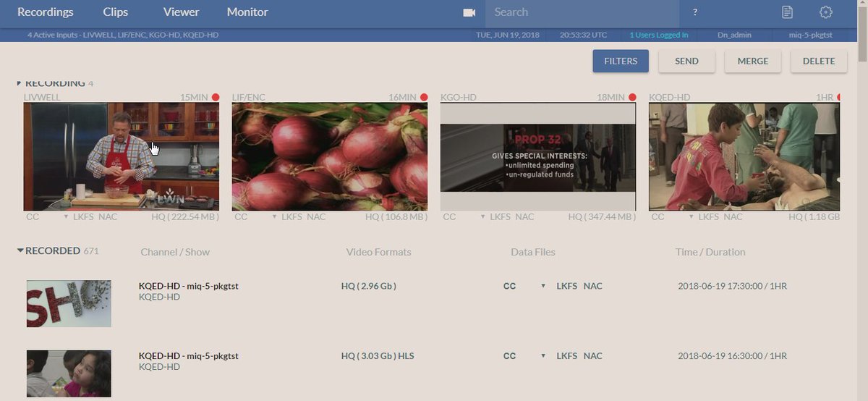Open the Monitor tab
This screenshot has width=868, height=401.
(247, 12)
